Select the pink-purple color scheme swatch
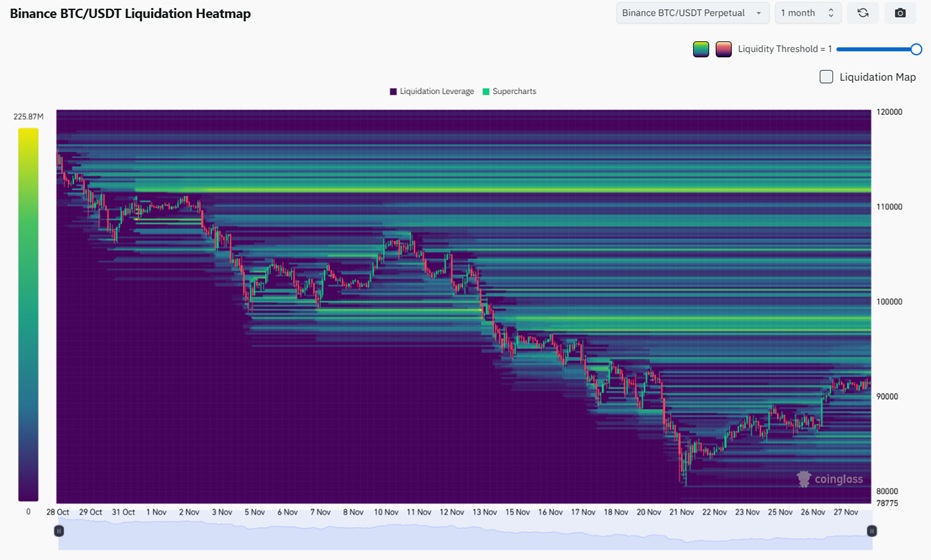This screenshot has width=931, height=560. (723, 49)
